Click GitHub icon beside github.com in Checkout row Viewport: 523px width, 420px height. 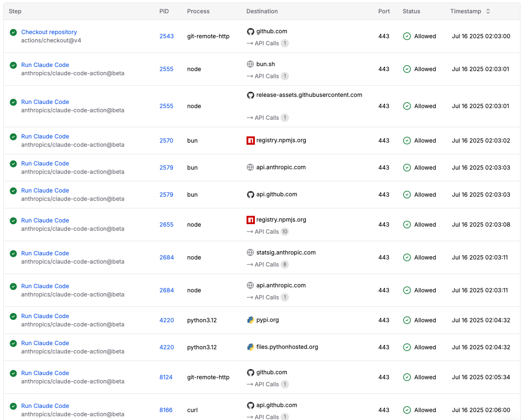click(x=250, y=32)
